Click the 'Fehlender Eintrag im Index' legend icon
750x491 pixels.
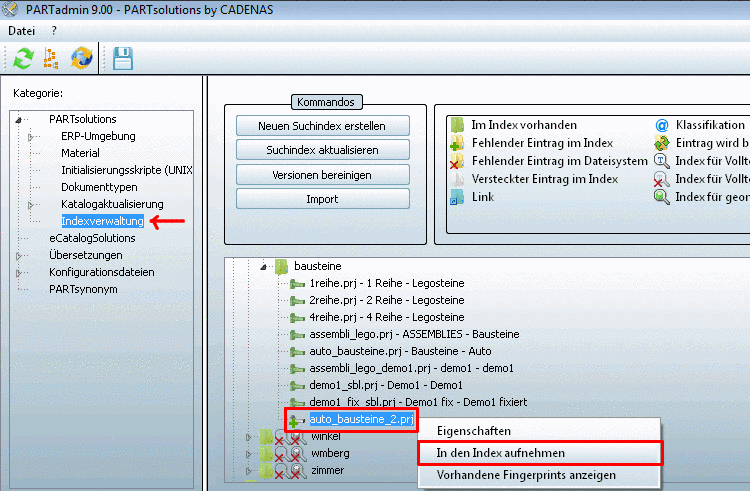click(x=457, y=142)
